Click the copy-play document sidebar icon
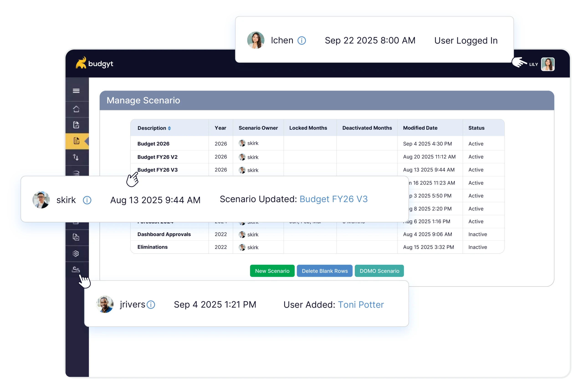This screenshot has height=392, width=583. pyautogui.click(x=76, y=237)
